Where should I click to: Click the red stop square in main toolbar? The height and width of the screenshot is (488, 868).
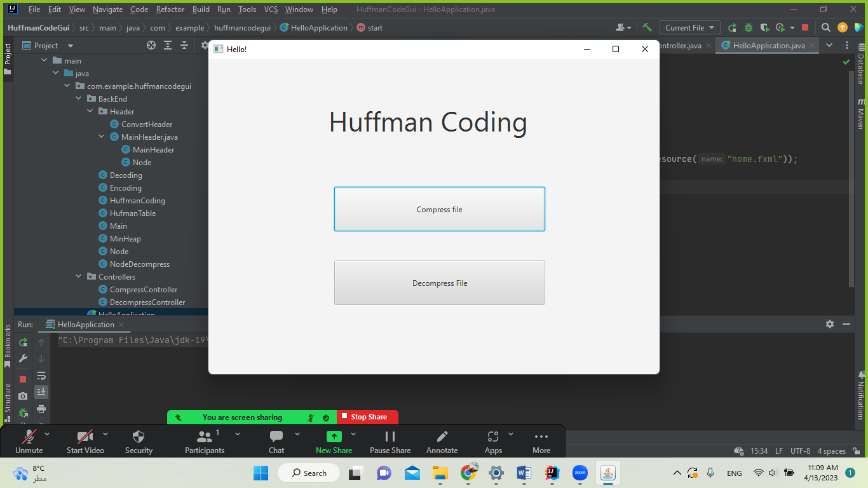(x=805, y=27)
